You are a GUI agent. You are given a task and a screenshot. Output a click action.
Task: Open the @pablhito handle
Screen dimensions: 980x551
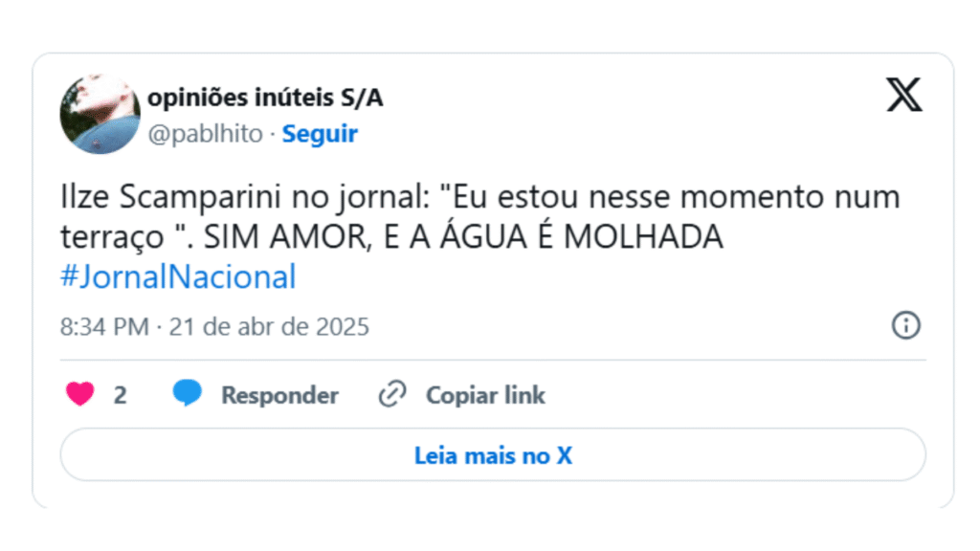(204, 134)
